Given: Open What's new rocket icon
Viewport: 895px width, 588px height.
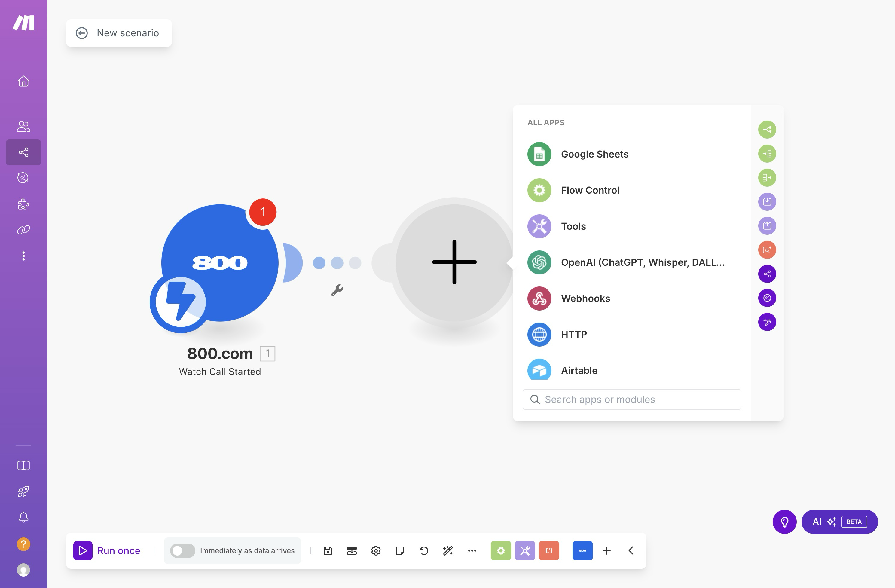Looking at the screenshot, I should coord(23,491).
